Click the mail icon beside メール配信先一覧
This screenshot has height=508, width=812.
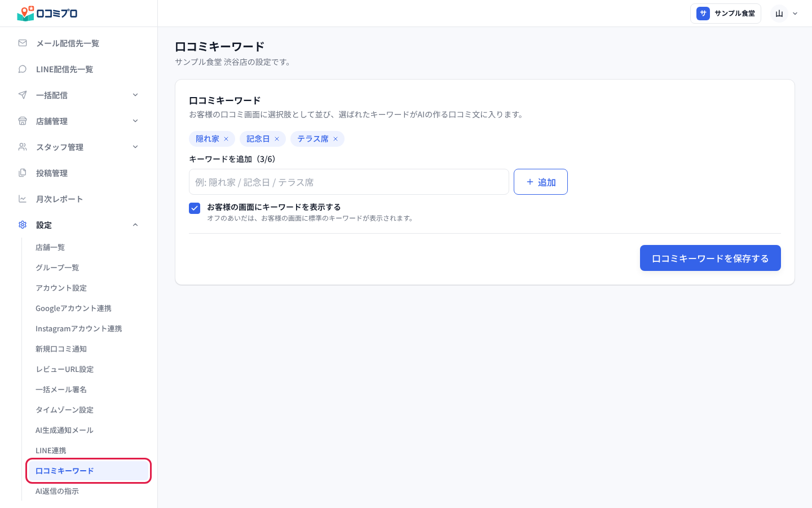click(23, 43)
